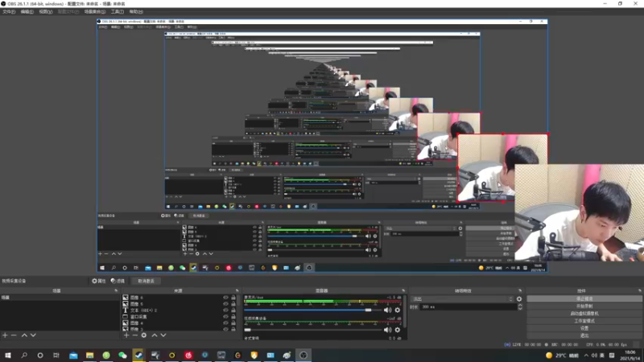Open the 编辑 (Edit) menu
This screenshot has width=644, height=362.
click(27, 11)
